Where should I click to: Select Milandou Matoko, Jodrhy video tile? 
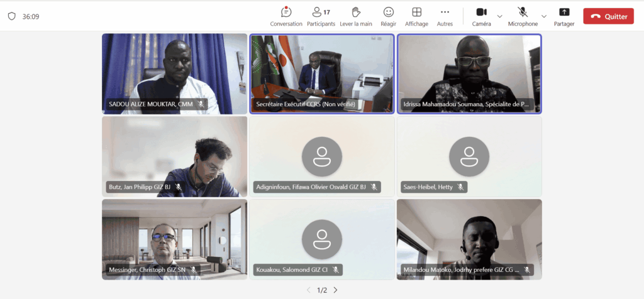(469, 239)
